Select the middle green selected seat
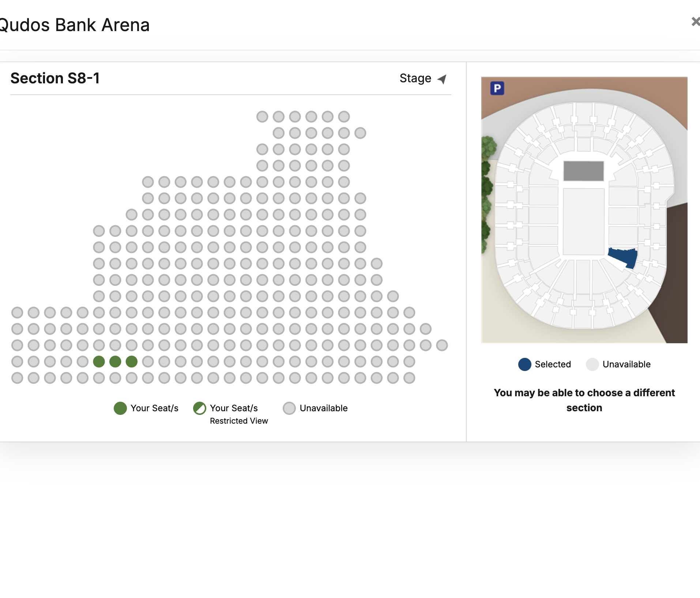The height and width of the screenshot is (598, 700). 115,362
